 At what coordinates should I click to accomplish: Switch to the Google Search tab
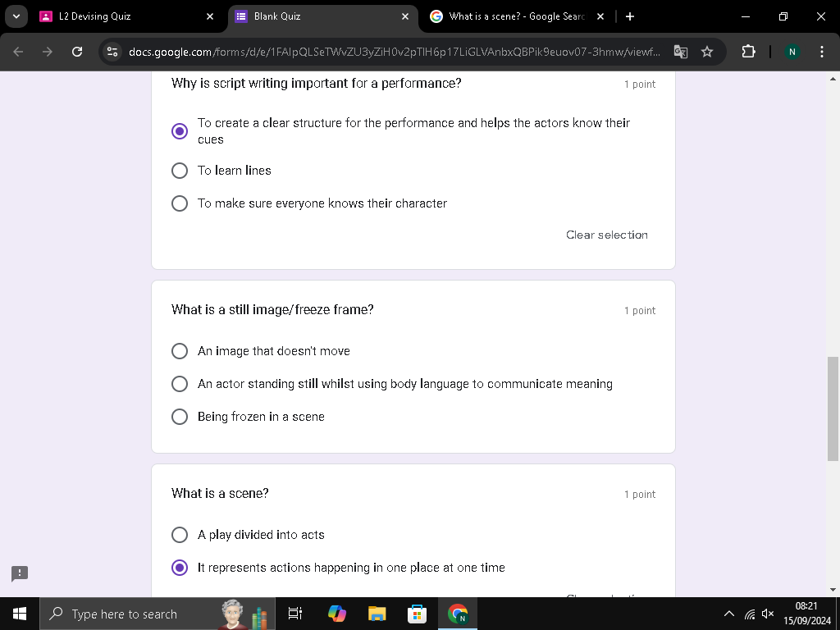[518, 16]
